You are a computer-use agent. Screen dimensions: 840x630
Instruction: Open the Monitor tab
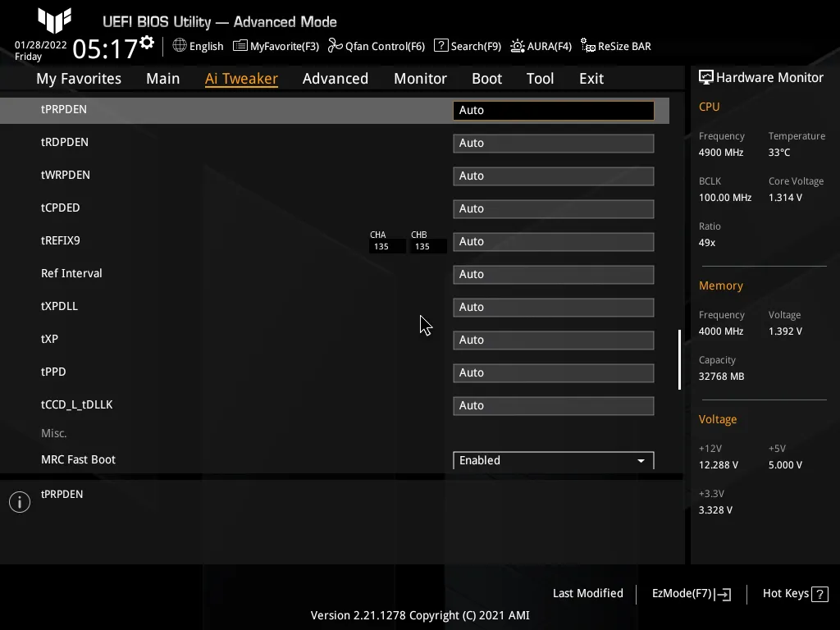[x=420, y=79]
